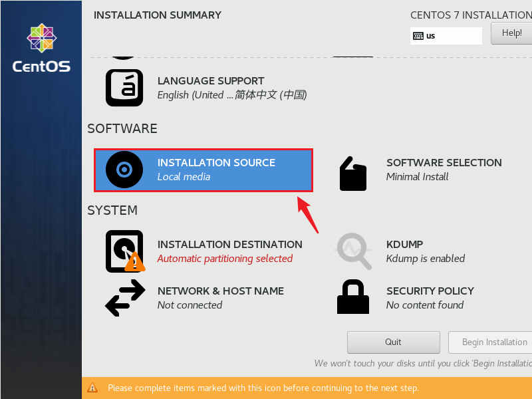Click Automatic partitioning selected red text
The image size is (532, 399).
coord(225,259)
